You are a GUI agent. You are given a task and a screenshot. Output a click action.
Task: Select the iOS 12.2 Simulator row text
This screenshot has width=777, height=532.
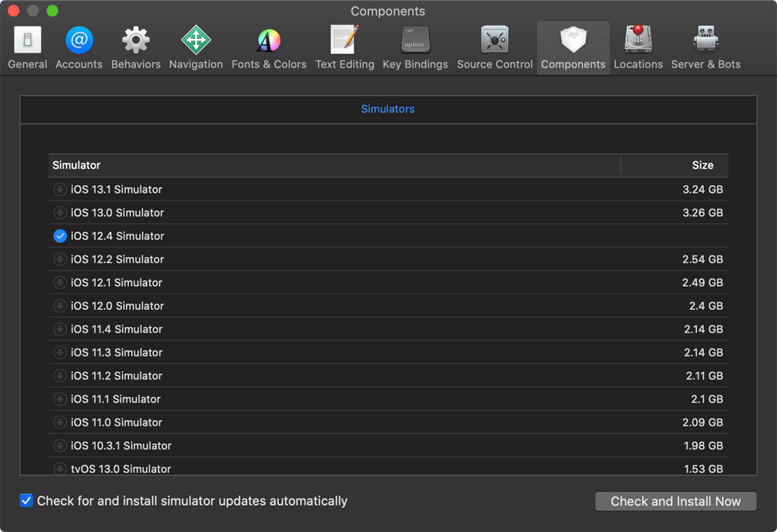click(x=117, y=259)
